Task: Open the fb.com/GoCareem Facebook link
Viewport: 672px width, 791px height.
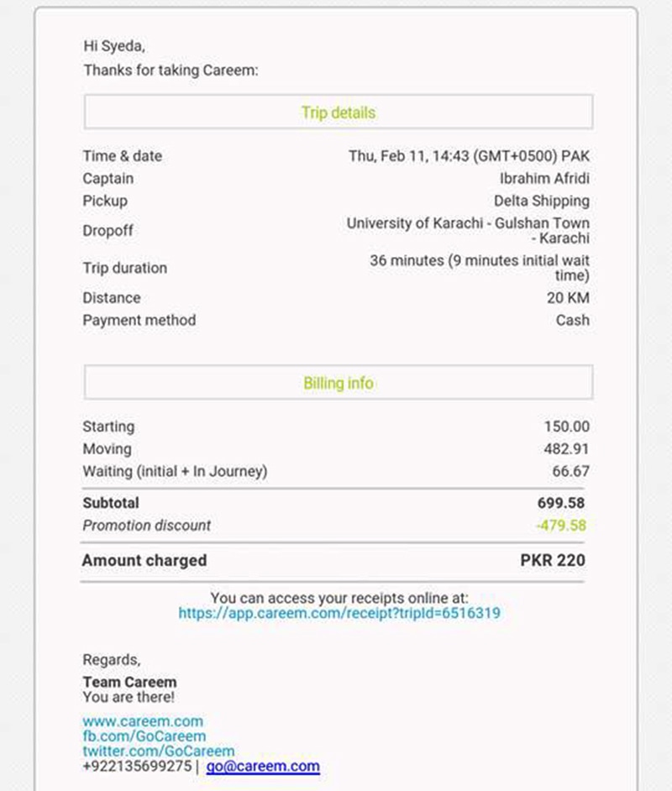Action: coord(144,736)
